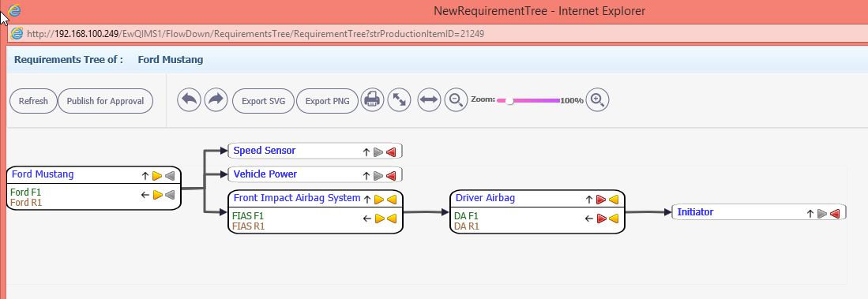This screenshot has width=868, height=299.
Task: Select the DA R1 requirement text
Action: tap(467, 226)
